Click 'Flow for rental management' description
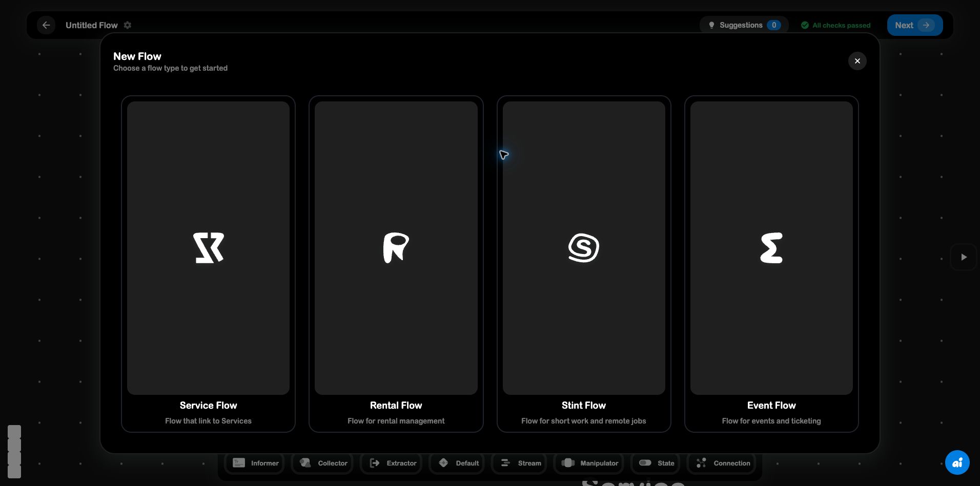Viewport: 980px width, 486px height. point(396,421)
